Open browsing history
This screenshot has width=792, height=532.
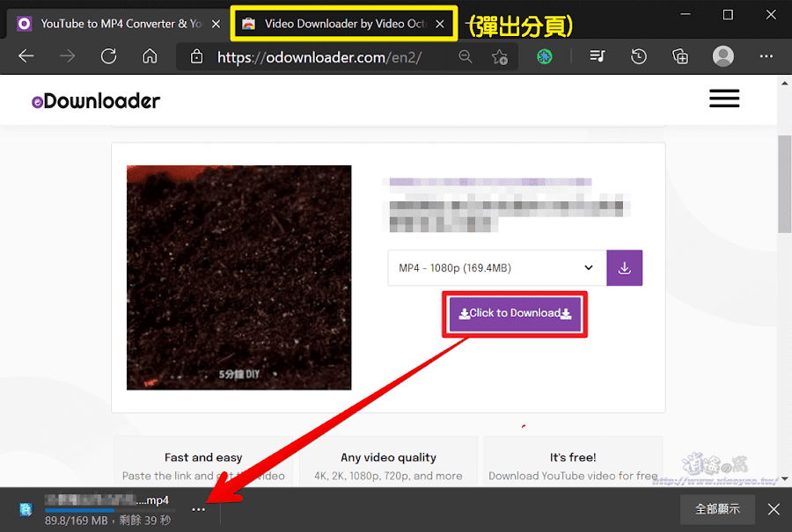(639, 56)
